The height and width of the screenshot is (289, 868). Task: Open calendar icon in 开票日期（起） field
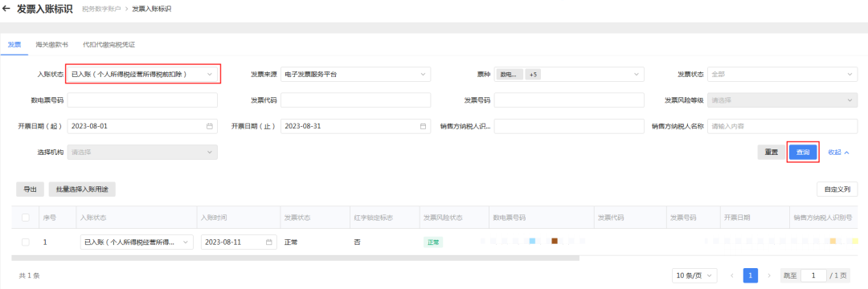210,126
